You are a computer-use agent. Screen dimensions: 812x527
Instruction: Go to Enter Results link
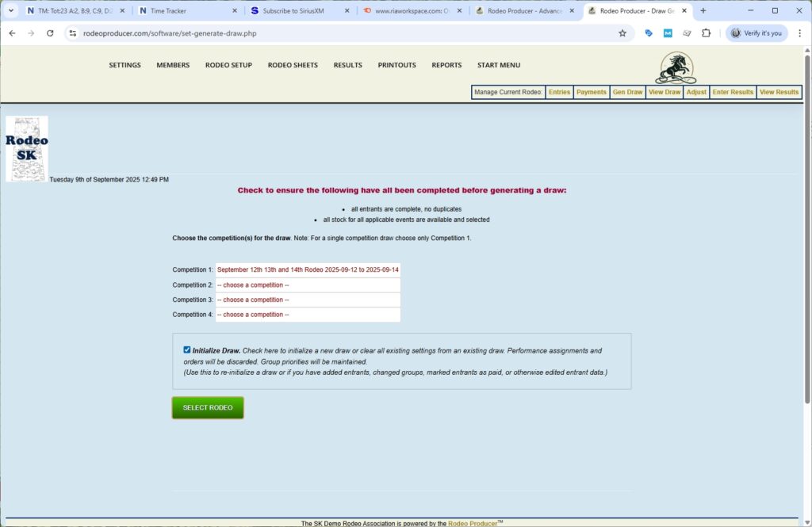[733, 92]
